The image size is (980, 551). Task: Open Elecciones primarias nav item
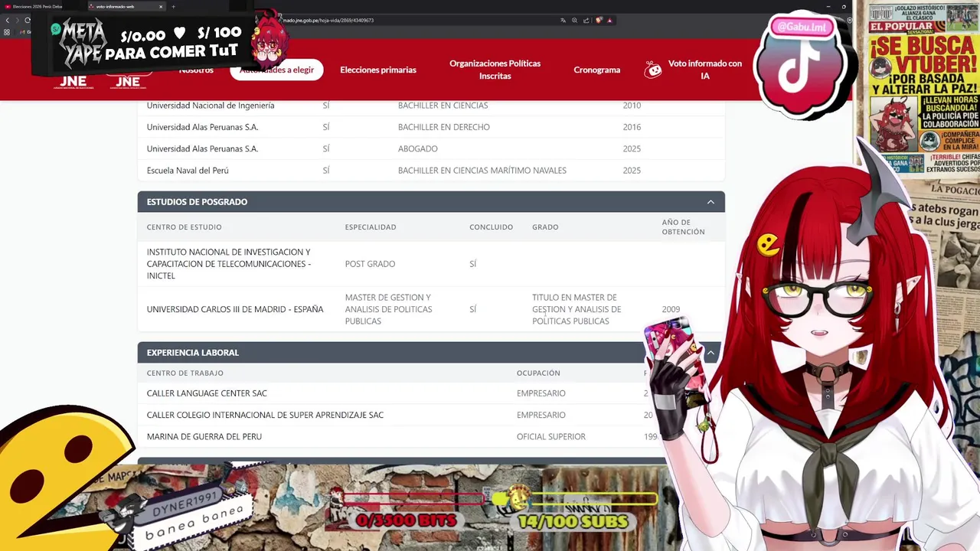click(x=378, y=70)
